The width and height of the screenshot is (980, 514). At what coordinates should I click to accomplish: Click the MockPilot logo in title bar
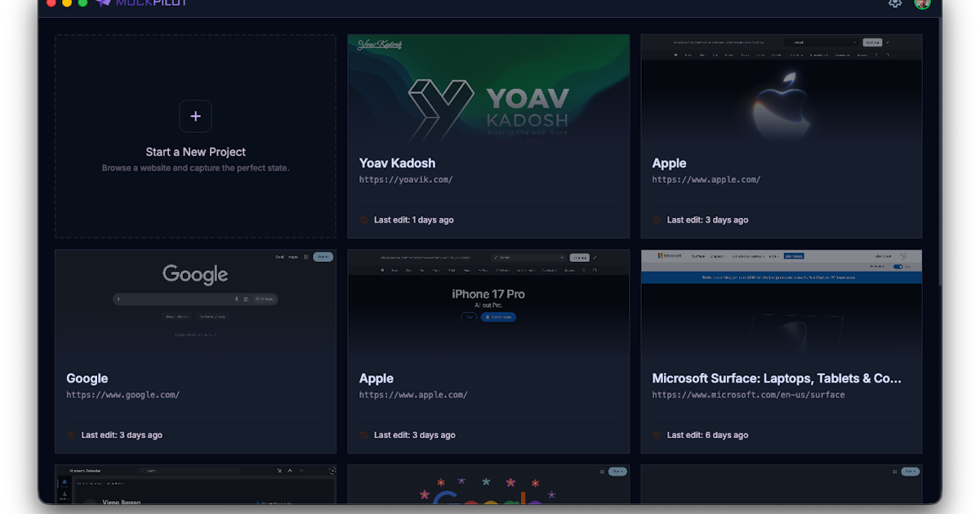click(x=141, y=3)
